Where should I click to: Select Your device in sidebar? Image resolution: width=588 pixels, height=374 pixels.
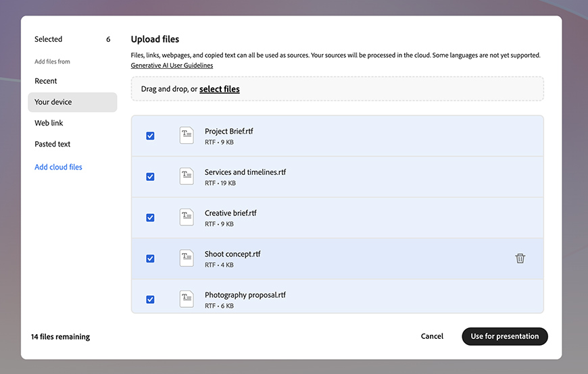[x=72, y=102]
